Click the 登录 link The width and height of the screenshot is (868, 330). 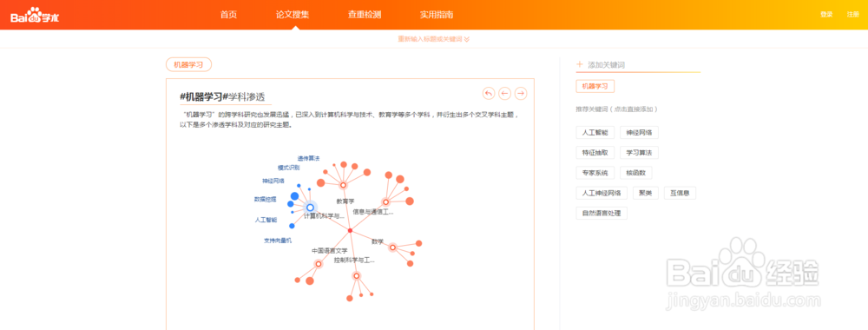pyautogui.click(x=826, y=15)
